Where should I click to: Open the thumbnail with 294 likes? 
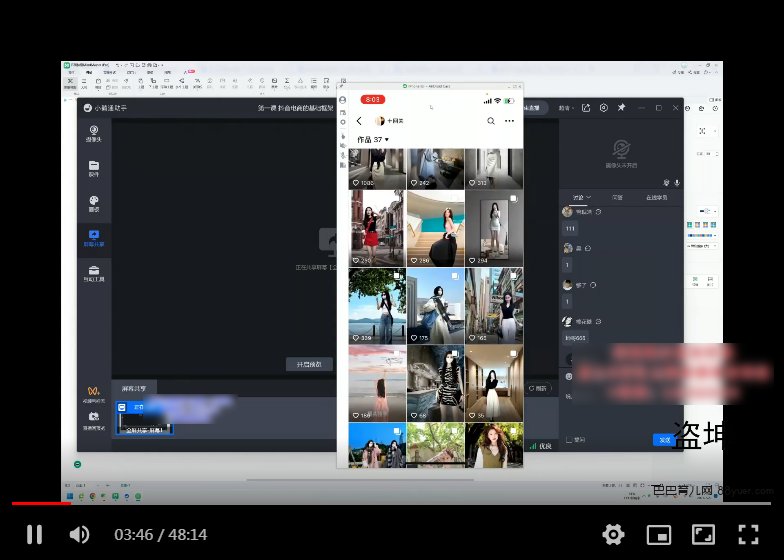pyautogui.click(x=494, y=228)
